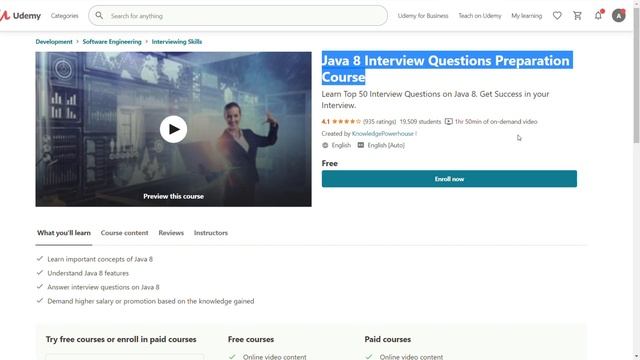
Task: Click the star rating icons
Action: point(347,122)
